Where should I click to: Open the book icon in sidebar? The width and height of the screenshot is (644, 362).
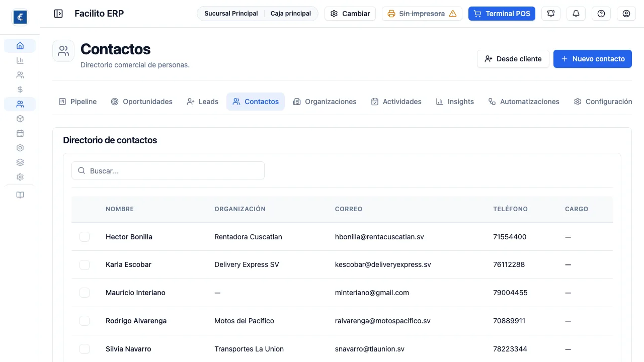[x=20, y=195]
